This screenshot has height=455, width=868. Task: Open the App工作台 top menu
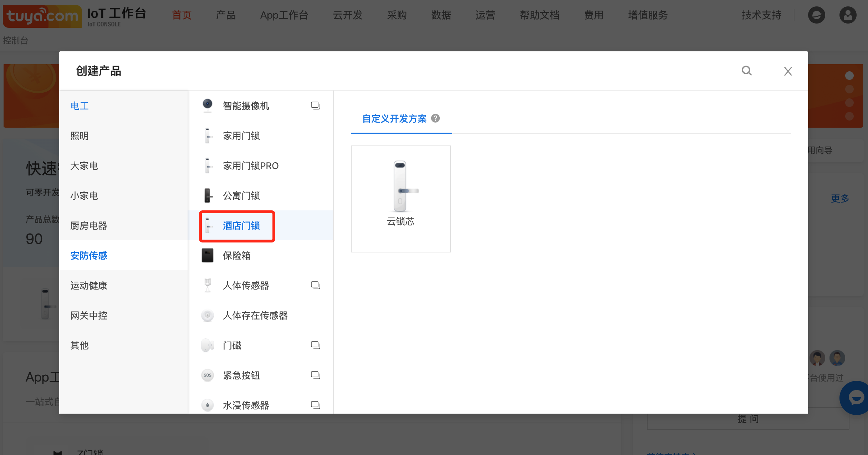point(284,15)
